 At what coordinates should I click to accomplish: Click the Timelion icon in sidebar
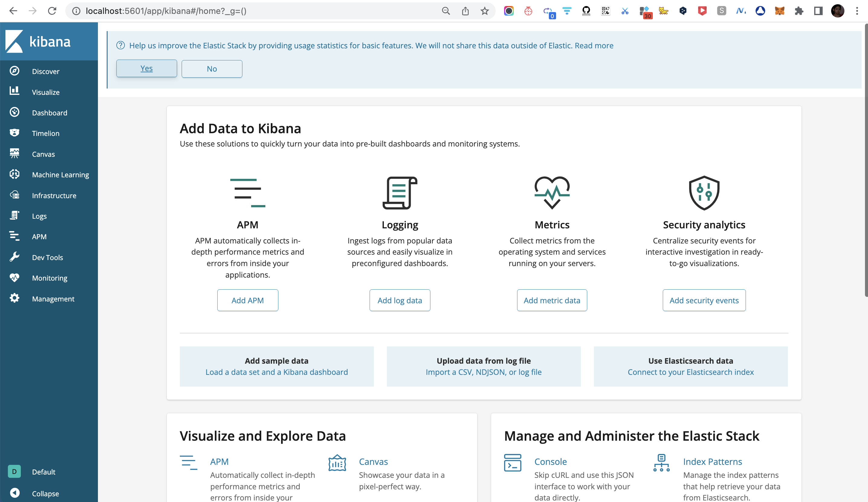15,133
